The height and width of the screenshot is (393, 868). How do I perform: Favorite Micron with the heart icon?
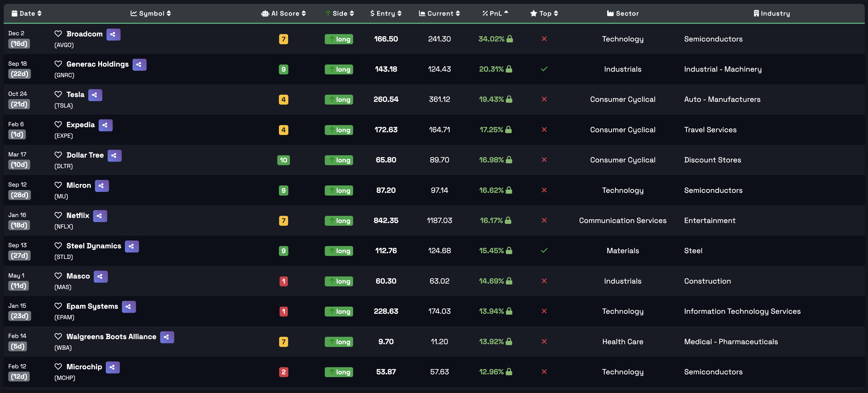(58, 185)
